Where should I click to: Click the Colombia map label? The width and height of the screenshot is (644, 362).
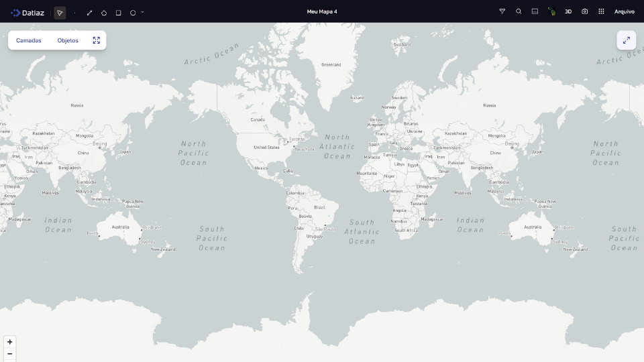pos(295,192)
